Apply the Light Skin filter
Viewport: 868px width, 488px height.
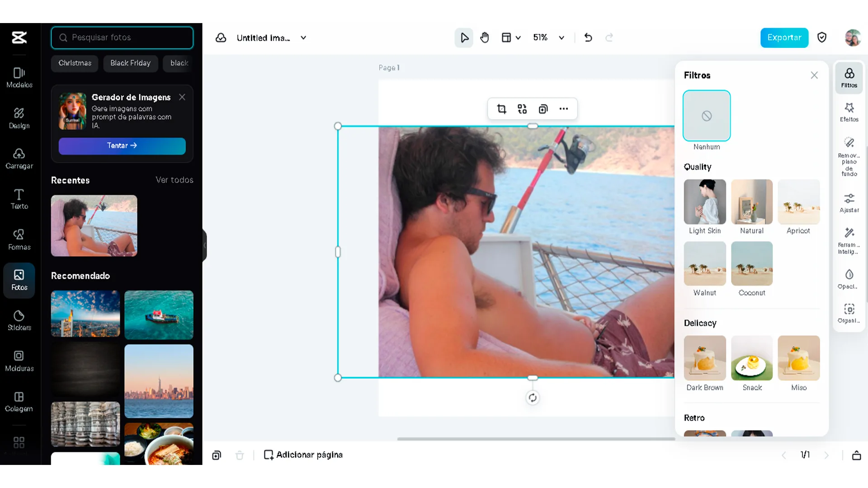click(x=705, y=202)
